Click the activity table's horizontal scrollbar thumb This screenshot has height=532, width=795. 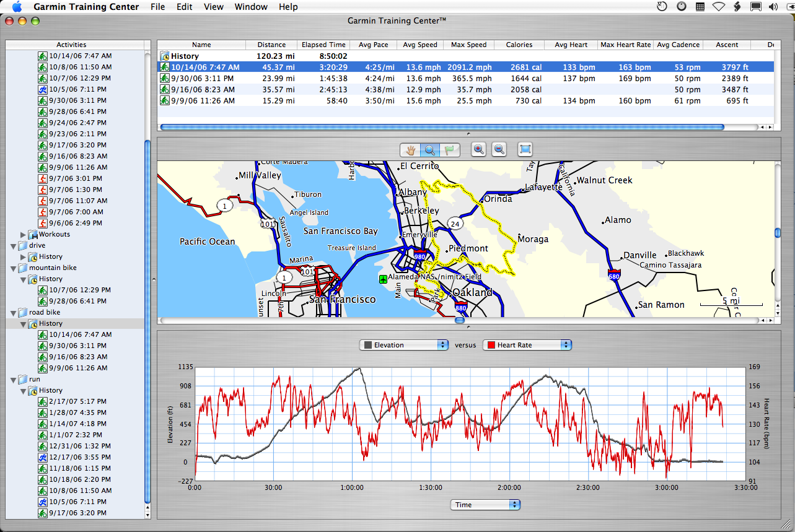pyautogui.click(x=442, y=127)
